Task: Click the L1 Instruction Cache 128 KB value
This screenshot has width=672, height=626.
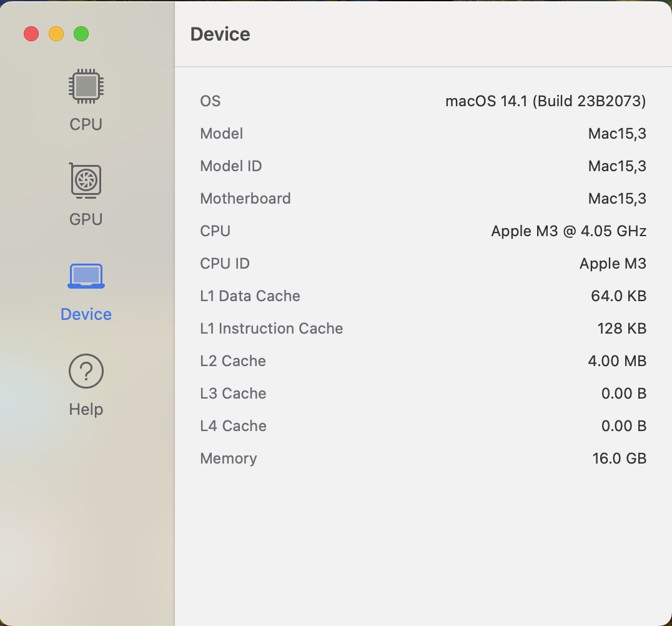Action: (621, 329)
